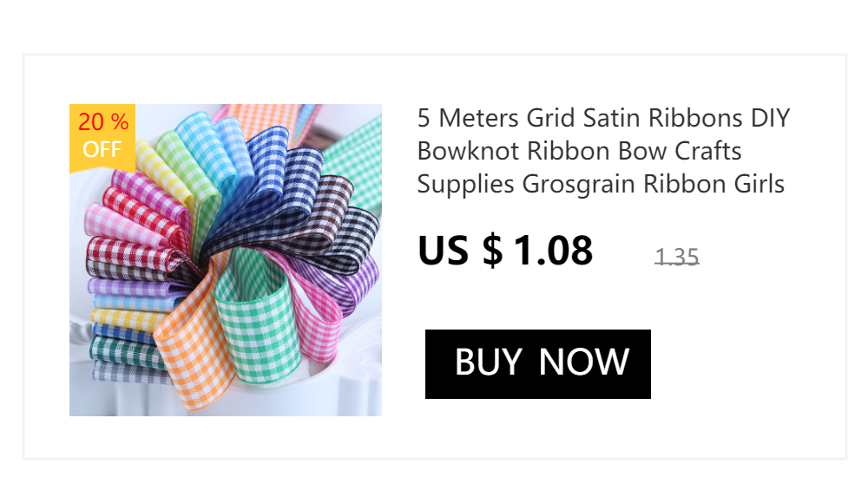This screenshot has height=503, width=868.
Task: Click "Bowknot Ribbon Bow Crafts" title line
Action: [x=579, y=151]
